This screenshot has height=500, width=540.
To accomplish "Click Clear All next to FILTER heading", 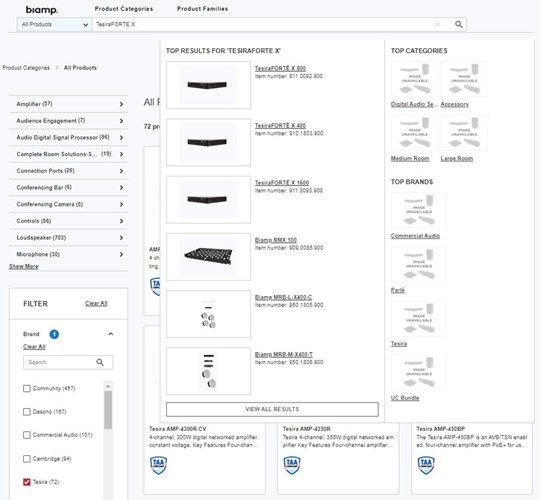I will (96, 303).
